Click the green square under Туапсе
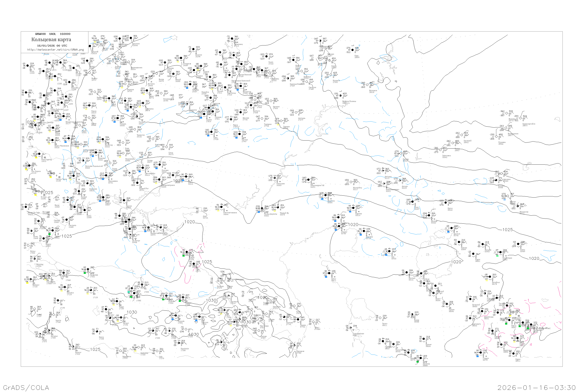588x392 pixels. 183,256
